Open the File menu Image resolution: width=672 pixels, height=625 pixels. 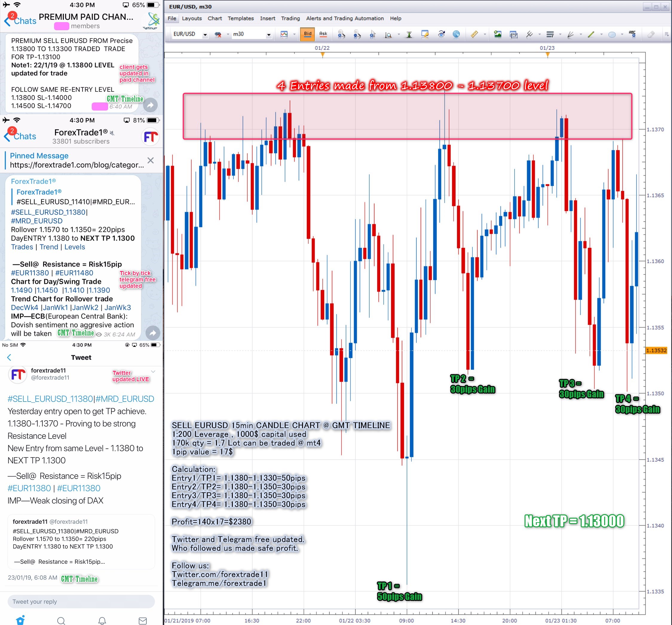172,18
